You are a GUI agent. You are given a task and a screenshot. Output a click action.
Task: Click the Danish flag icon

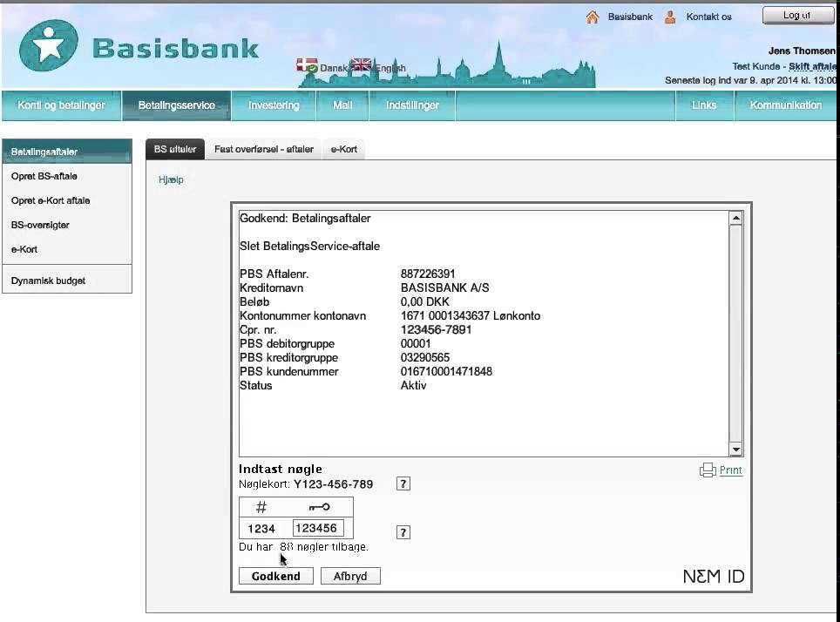coord(307,65)
